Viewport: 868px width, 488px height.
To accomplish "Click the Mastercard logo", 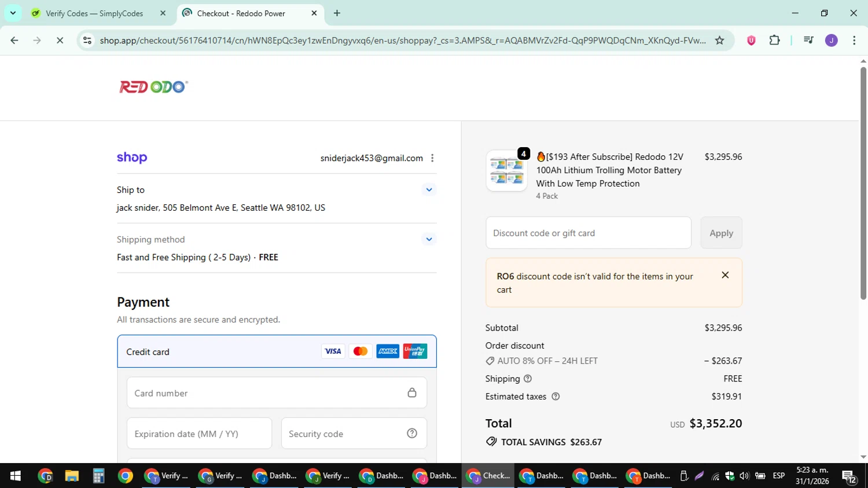I will click(361, 351).
